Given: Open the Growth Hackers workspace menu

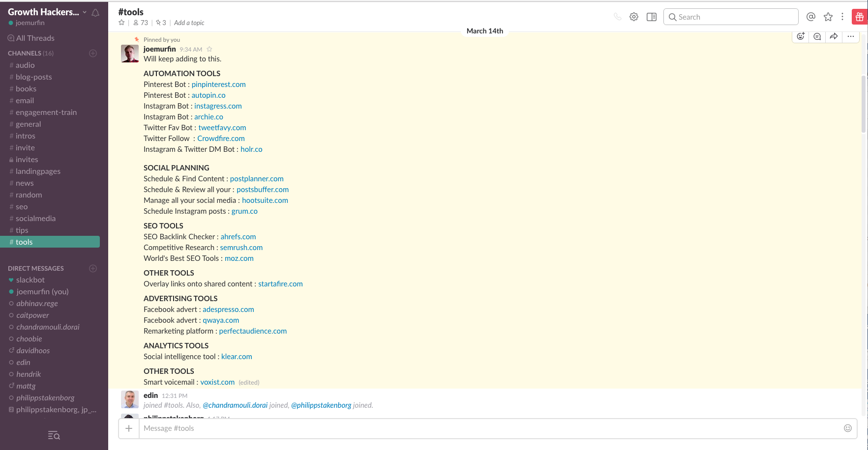Looking at the screenshot, I should point(47,12).
